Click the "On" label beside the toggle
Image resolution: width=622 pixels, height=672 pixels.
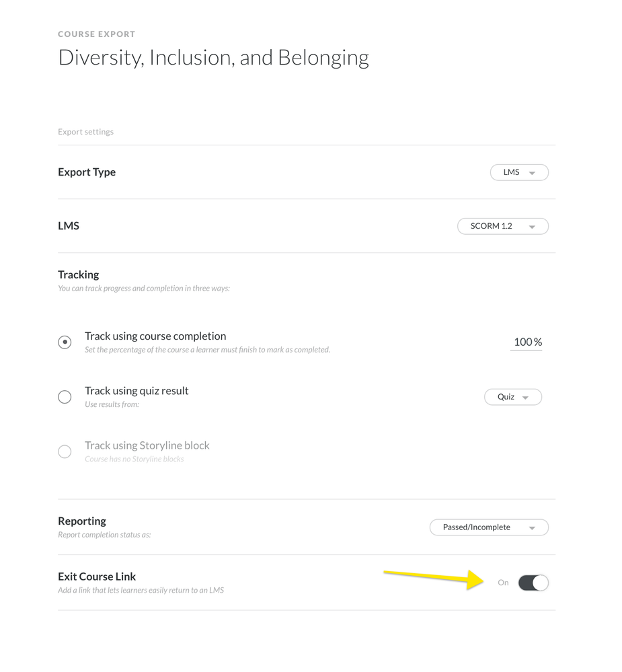pyautogui.click(x=503, y=583)
